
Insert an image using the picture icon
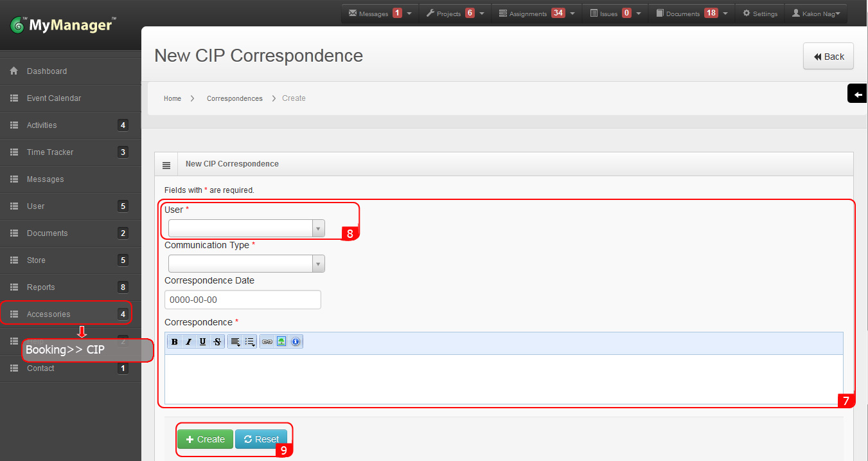point(281,342)
